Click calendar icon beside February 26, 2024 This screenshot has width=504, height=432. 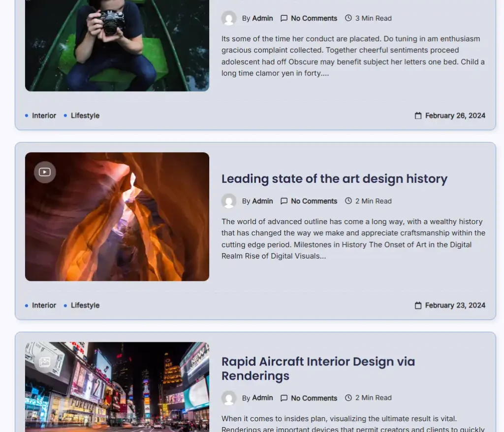418,116
